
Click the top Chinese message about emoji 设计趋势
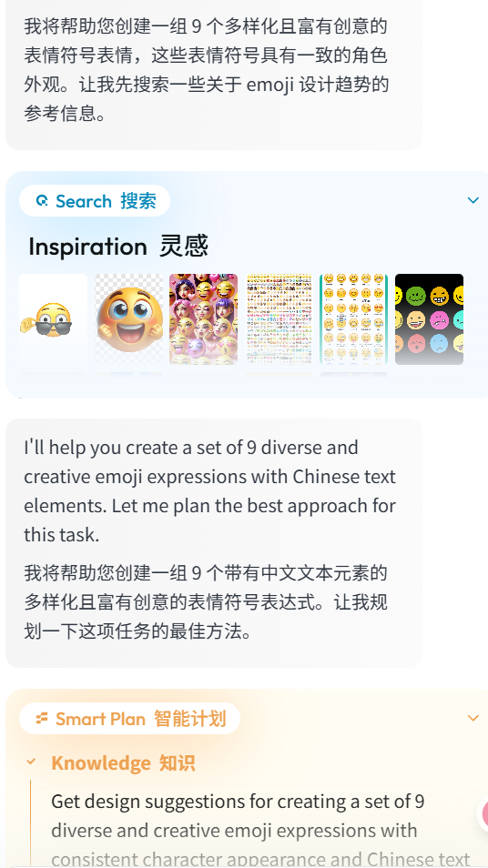[x=206, y=70]
